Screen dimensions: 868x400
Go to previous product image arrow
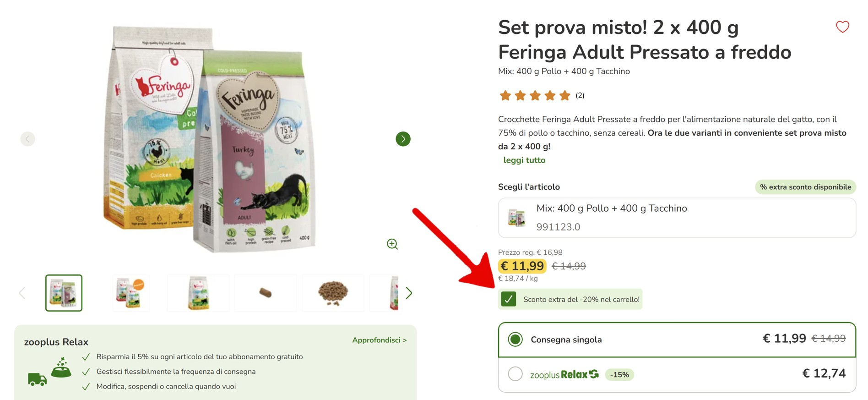(28, 139)
